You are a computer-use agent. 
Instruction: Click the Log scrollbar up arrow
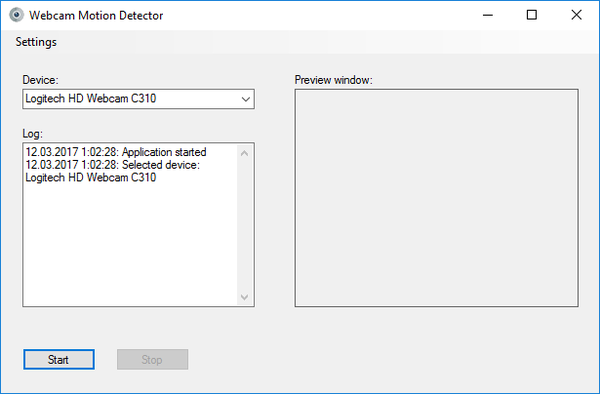(245, 153)
